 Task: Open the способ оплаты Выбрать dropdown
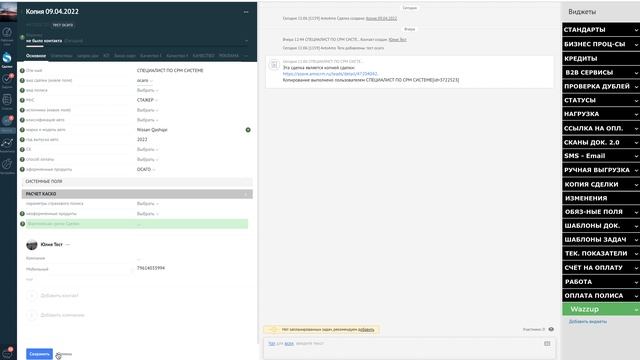(x=147, y=159)
